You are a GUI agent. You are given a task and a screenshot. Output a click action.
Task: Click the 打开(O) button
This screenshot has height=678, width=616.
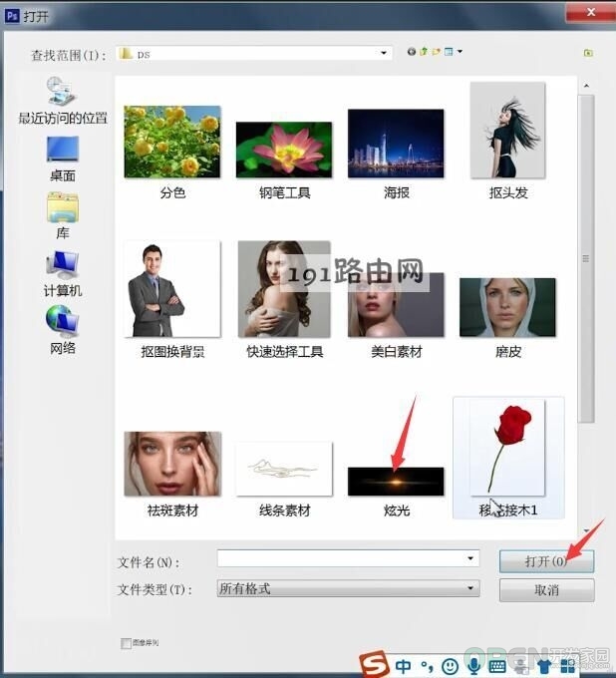pos(546,561)
